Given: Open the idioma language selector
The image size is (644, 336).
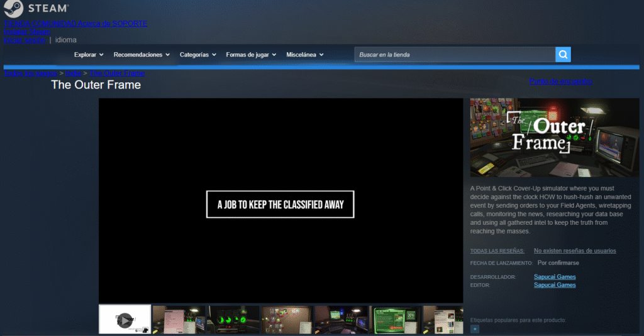Looking at the screenshot, I should pos(66,40).
